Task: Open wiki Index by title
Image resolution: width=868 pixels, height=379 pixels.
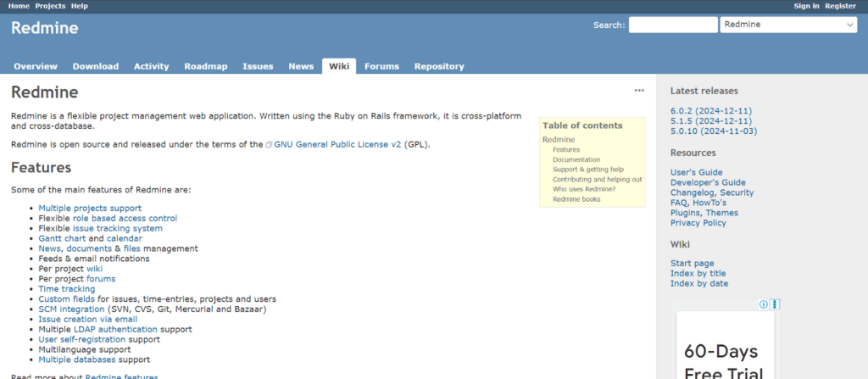Action: [698, 273]
